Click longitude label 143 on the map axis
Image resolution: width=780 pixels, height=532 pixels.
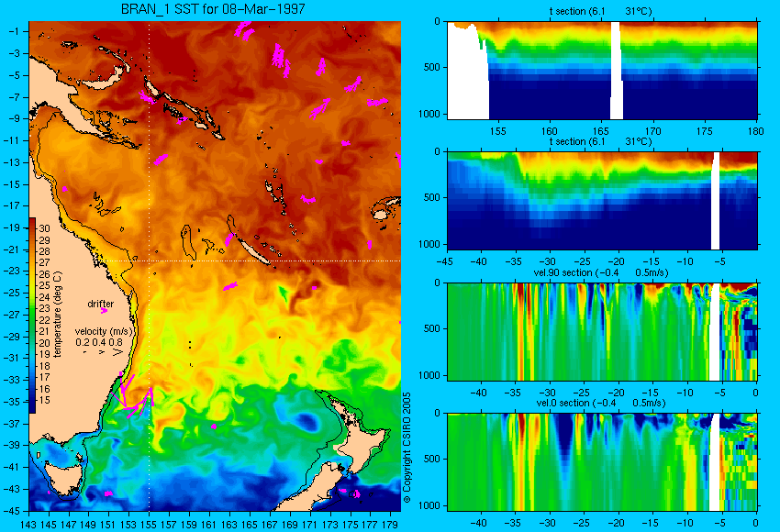[28, 524]
